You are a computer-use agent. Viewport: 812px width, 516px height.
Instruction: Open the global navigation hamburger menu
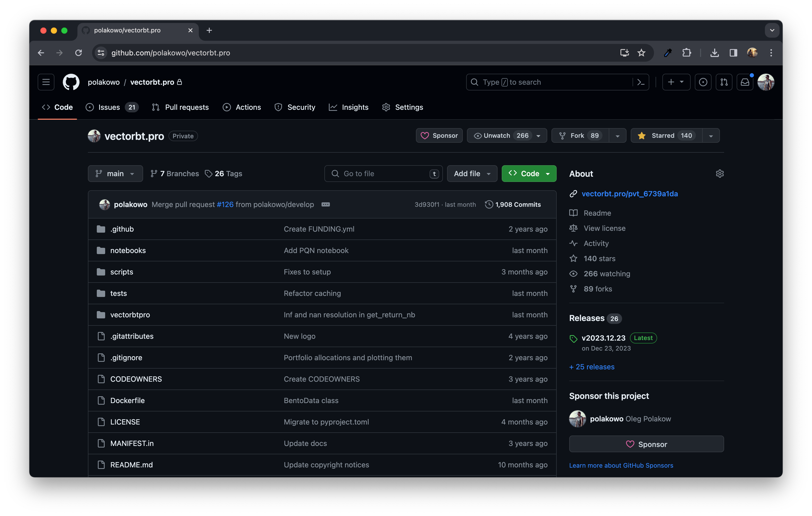pyautogui.click(x=46, y=82)
